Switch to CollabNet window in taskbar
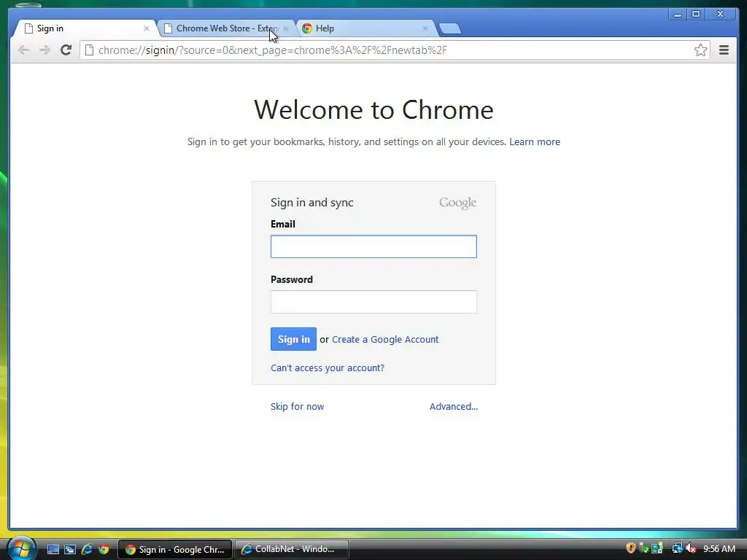Viewport: 747px width, 560px height. coord(292,550)
